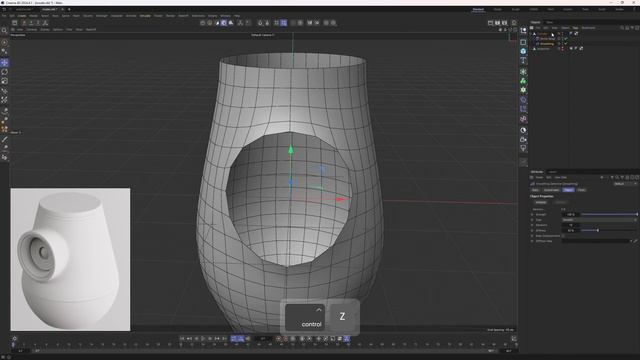Open the Default preset dropdown in Attributes
This screenshot has width=640, height=360.
tap(625, 184)
